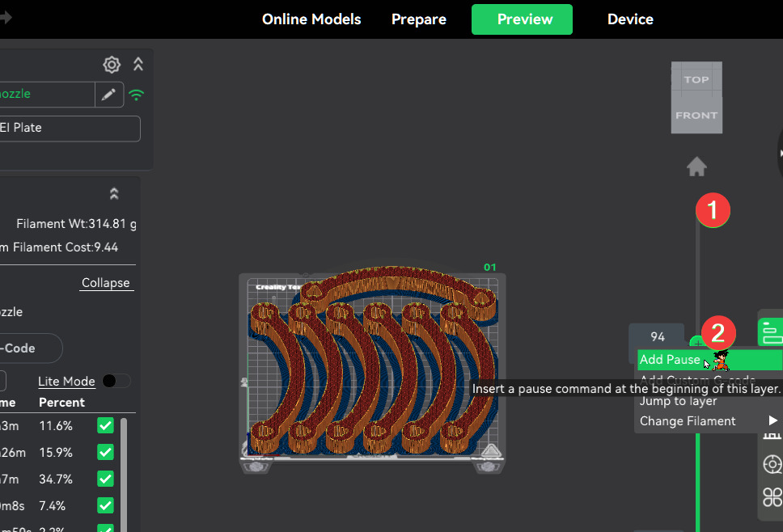Viewport: 783px width, 532px height.
Task: Click the green Wi-Fi connection icon
Action: [x=137, y=95]
